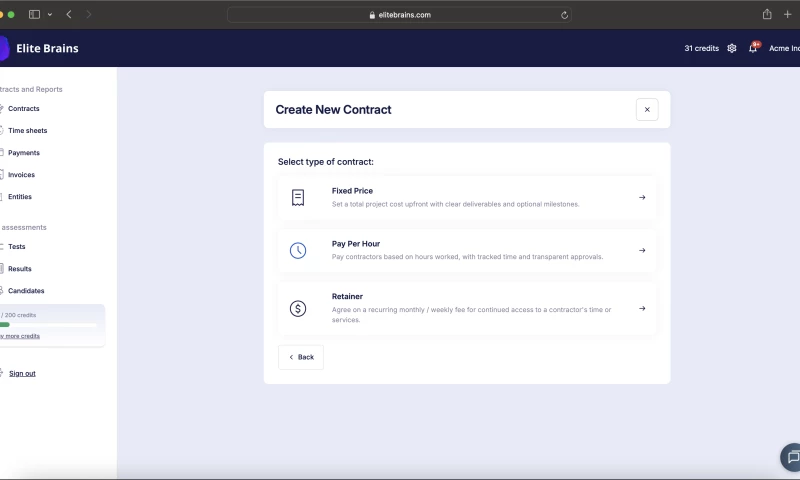Open the chat support bubble
The image size is (800, 480).
[x=792, y=457]
